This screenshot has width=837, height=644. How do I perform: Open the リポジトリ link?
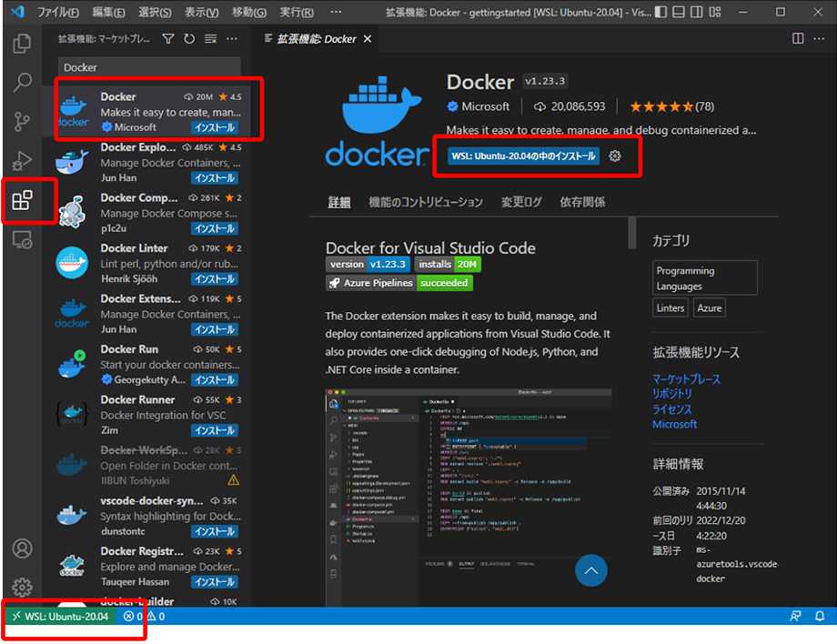(672, 394)
